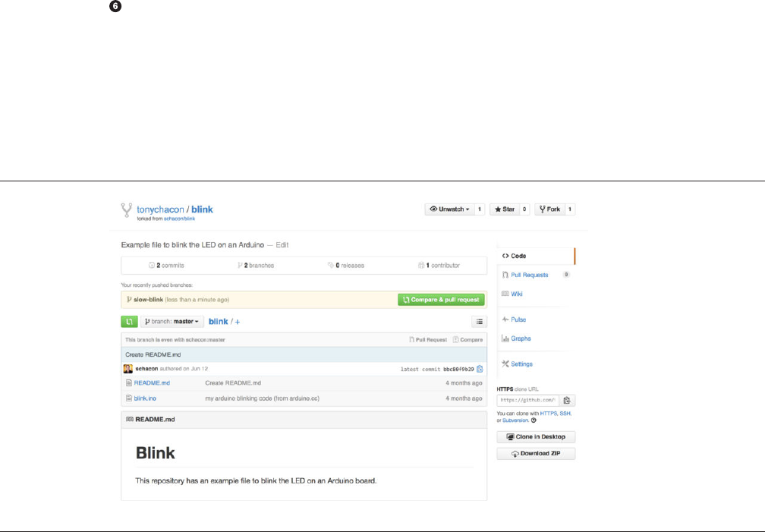Image resolution: width=765 pixels, height=532 pixels.
Task: Follow the schacon/blink forked-from link
Action: click(179, 219)
